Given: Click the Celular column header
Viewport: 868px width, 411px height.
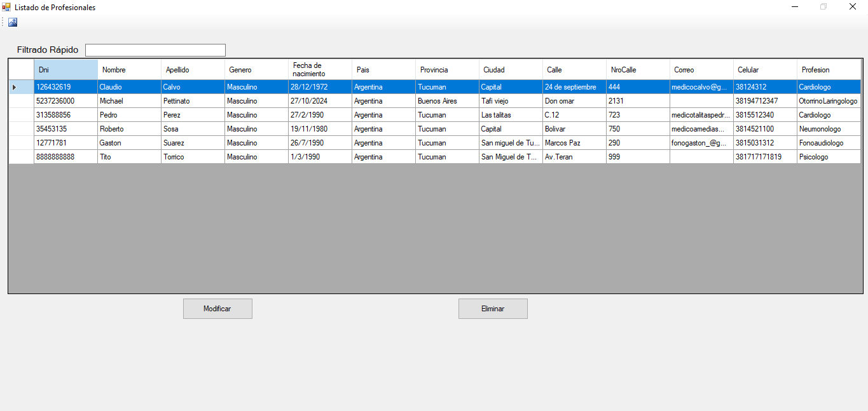Looking at the screenshot, I should pos(765,70).
